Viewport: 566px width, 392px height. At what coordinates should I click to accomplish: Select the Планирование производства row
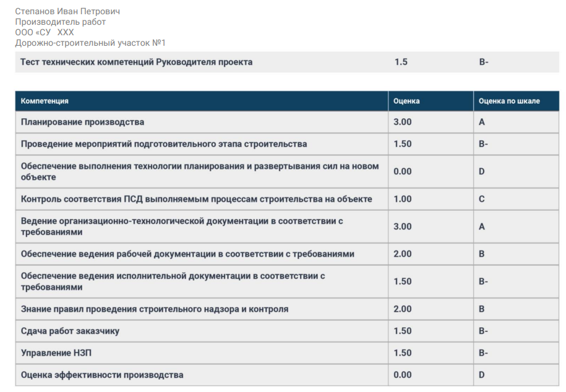click(82, 122)
